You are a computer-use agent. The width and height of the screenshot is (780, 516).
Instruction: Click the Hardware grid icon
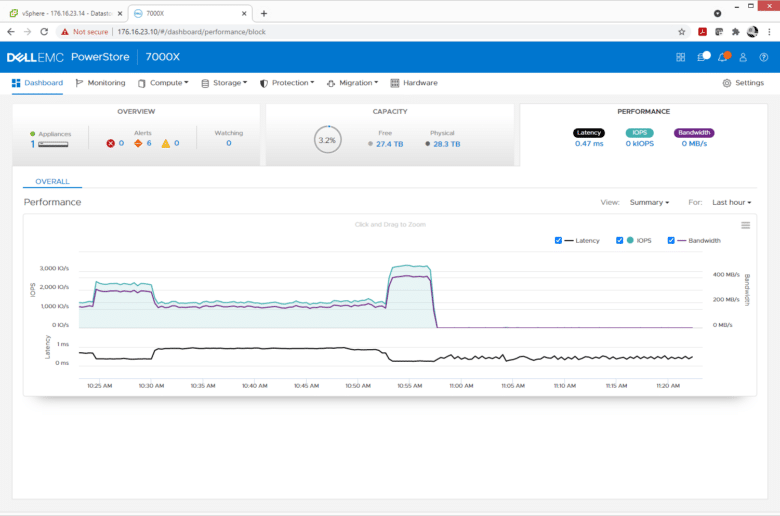coord(394,83)
